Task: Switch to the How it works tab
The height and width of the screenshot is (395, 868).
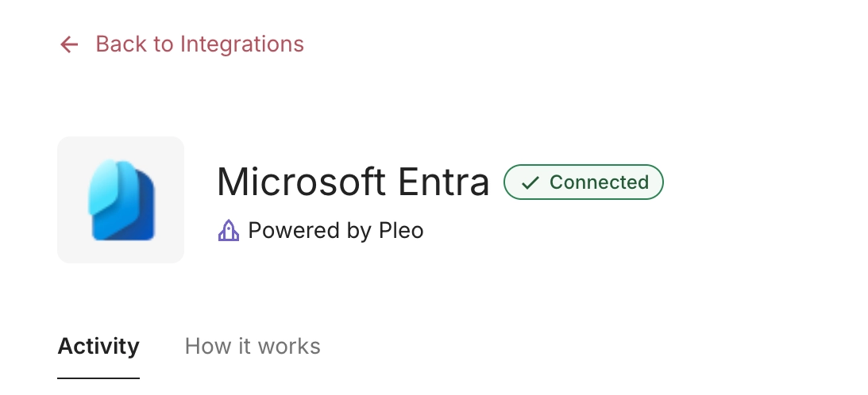Action: click(253, 347)
